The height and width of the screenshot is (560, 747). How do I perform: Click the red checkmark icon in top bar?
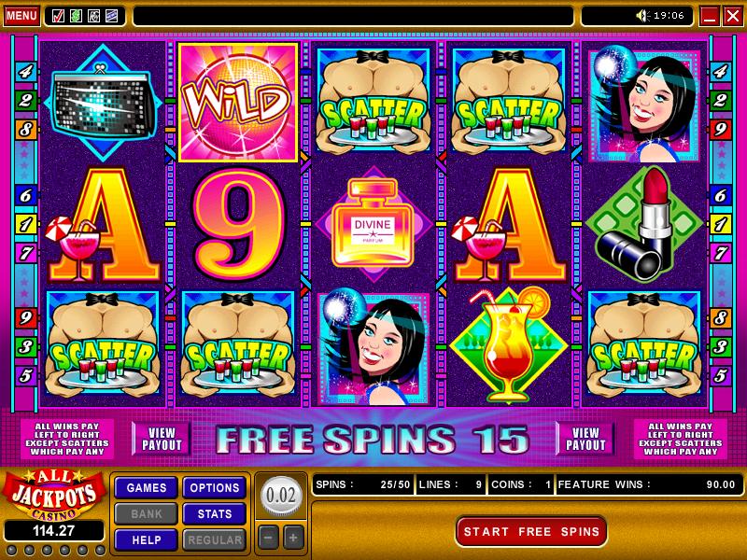pyautogui.click(x=58, y=16)
